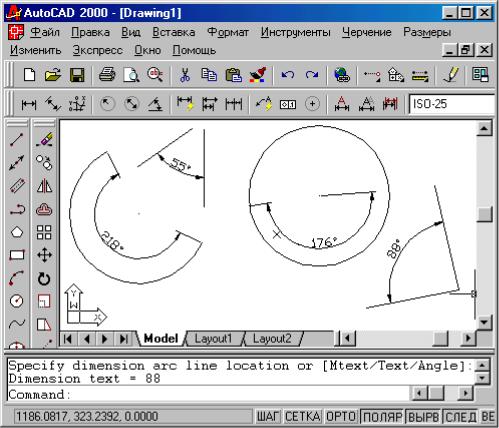Select Ordinate Dimension tool
This screenshot has height=428, width=499.
(77, 104)
